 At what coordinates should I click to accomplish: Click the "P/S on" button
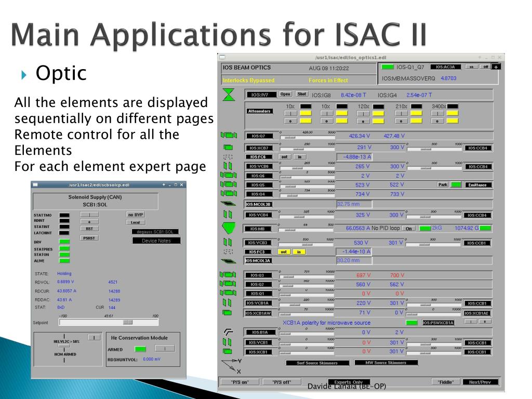coord(240,382)
